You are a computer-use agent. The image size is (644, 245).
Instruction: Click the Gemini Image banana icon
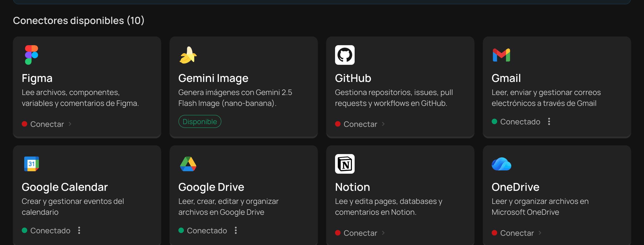tap(188, 55)
